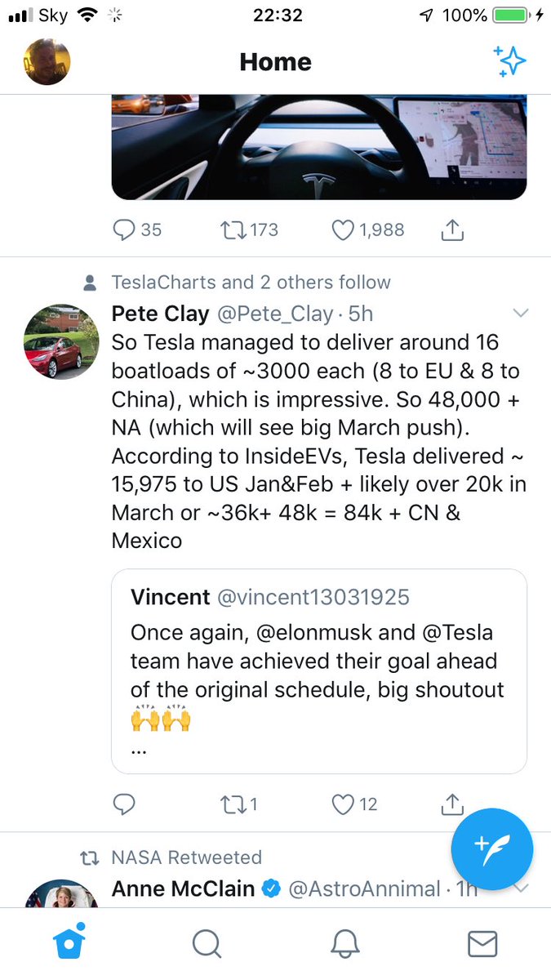This screenshot has height=980, width=551.
Task: Open the Messages envelope tab
Action: pyautogui.click(x=482, y=944)
